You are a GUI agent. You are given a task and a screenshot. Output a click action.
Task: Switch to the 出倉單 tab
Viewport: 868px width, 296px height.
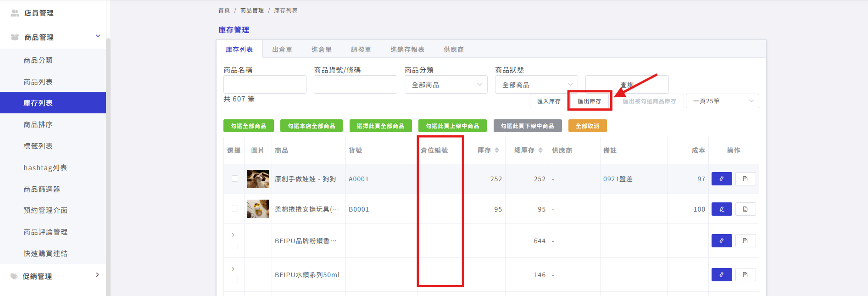pos(282,50)
